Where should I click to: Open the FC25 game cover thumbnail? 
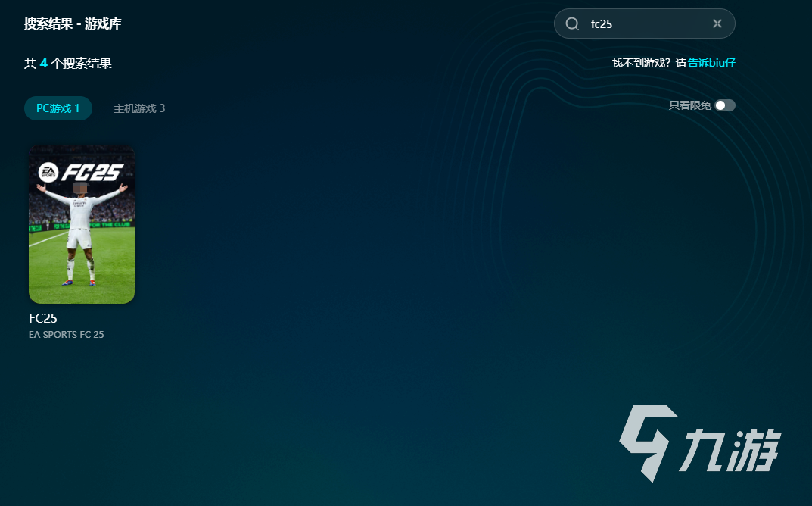point(82,224)
